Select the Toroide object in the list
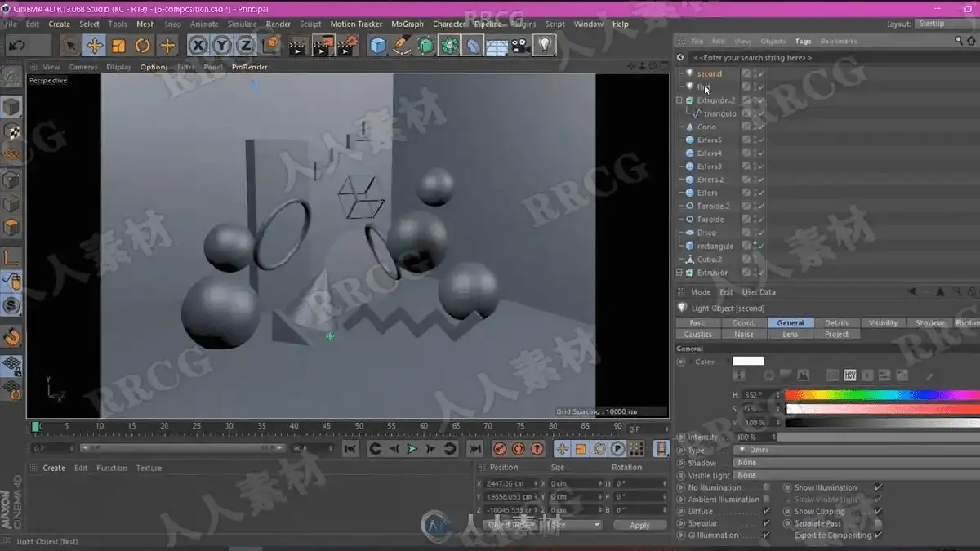Image resolution: width=980 pixels, height=551 pixels. pyautogui.click(x=710, y=220)
